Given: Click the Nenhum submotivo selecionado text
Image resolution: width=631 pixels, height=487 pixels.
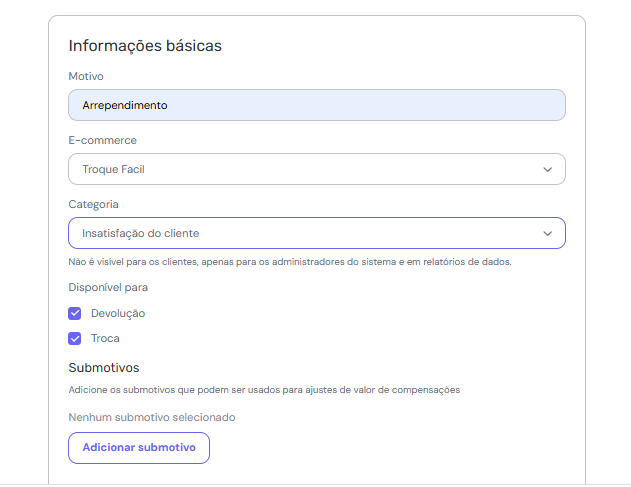Looking at the screenshot, I should point(151,417).
